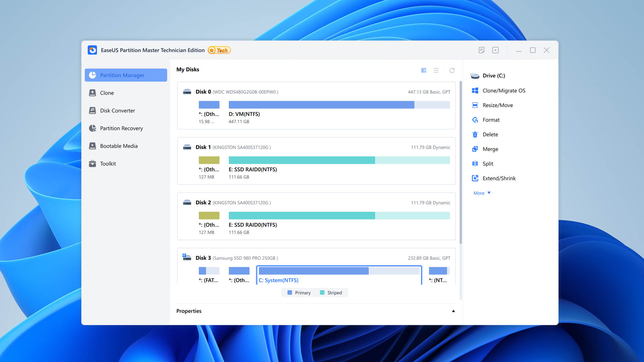This screenshot has height=362, width=644.
Task: Select the FAT partition on Disk 3
Action: (209, 271)
